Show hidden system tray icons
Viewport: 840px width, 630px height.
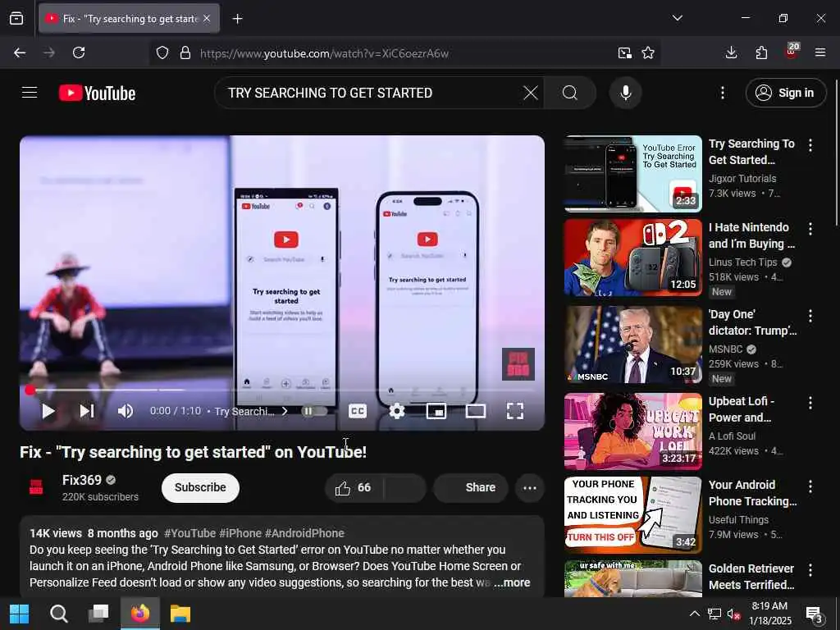[694, 614]
